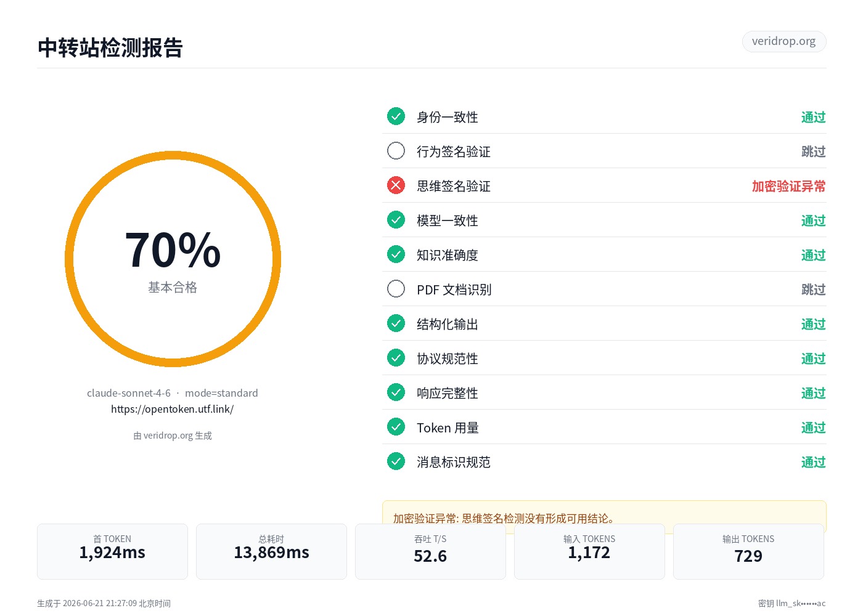Click green check icon beside Token 用量
Image resolution: width=863 pixels, height=616 pixels.
click(x=396, y=427)
